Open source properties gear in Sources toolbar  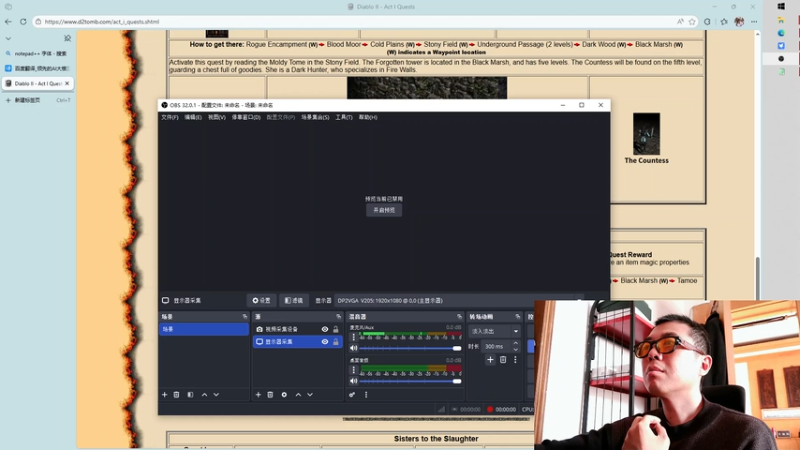(x=284, y=394)
